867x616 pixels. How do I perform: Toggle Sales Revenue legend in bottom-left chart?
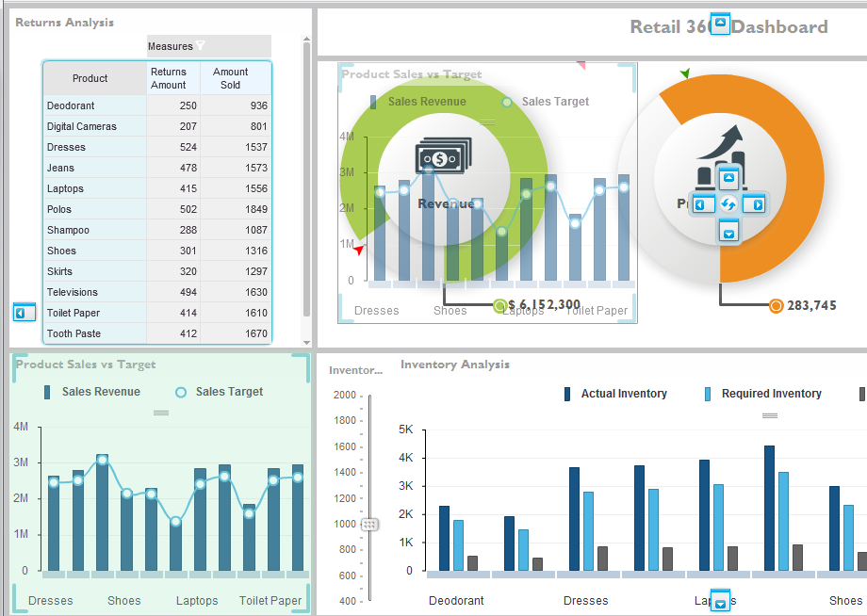92,392
